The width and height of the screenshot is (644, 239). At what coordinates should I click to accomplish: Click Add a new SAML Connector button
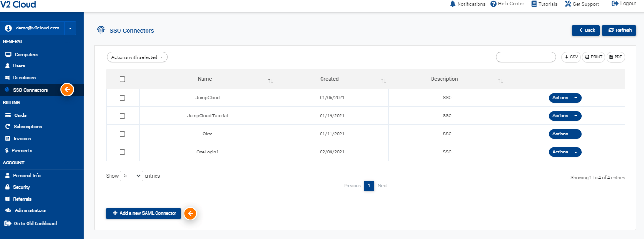pos(143,213)
